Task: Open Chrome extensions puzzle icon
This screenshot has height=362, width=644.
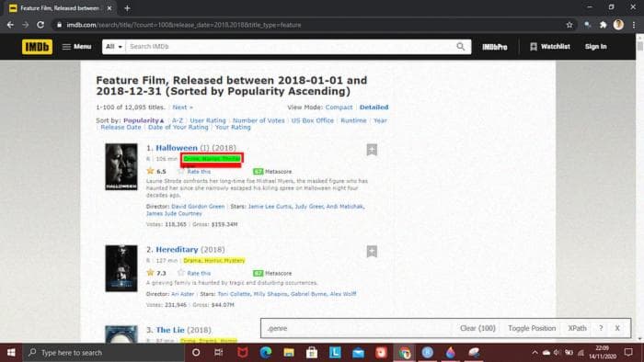Action: (x=603, y=25)
